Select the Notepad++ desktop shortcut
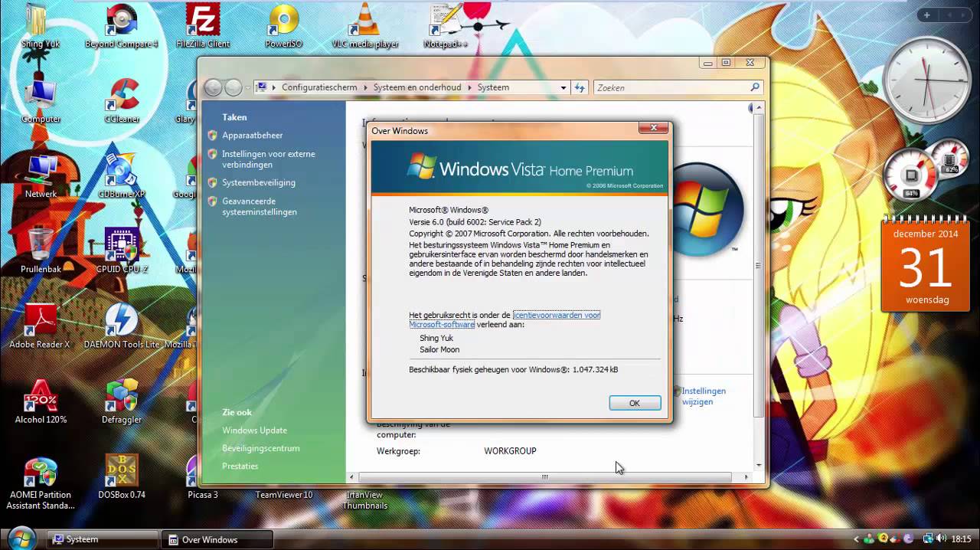This screenshot has height=550, width=980. pyautogui.click(x=446, y=25)
